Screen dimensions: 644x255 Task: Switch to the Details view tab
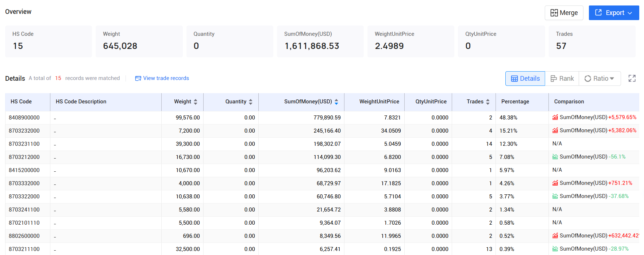click(x=525, y=79)
